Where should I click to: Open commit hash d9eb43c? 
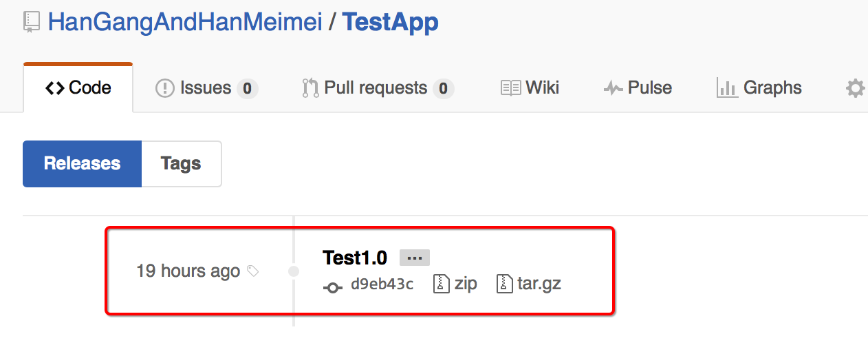point(382,284)
